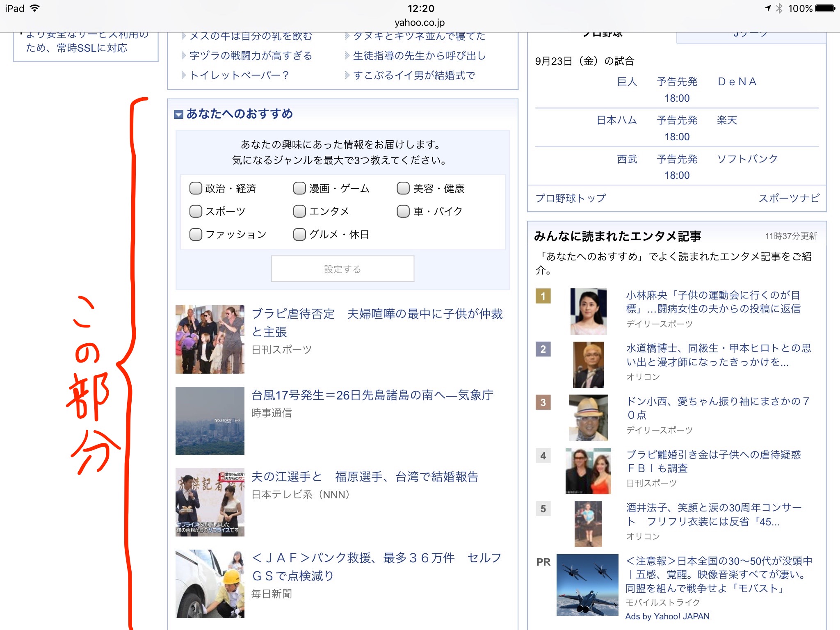Tap the battery icon in status bar
840x630 pixels.
click(x=824, y=9)
